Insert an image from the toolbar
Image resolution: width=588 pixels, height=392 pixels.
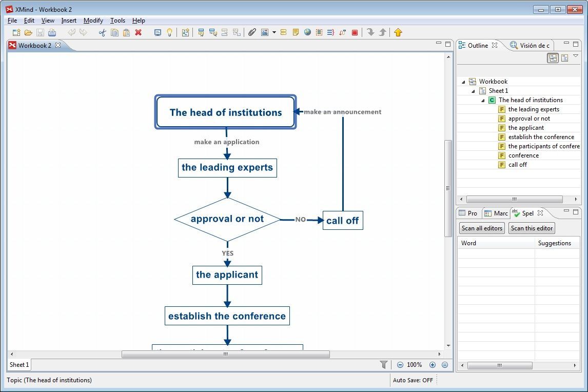click(x=264, y=32)
